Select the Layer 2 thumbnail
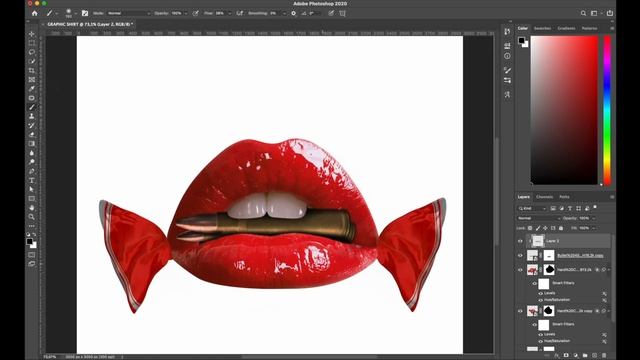The width and height of the screenshot is (640, 360). coord(538,241)
